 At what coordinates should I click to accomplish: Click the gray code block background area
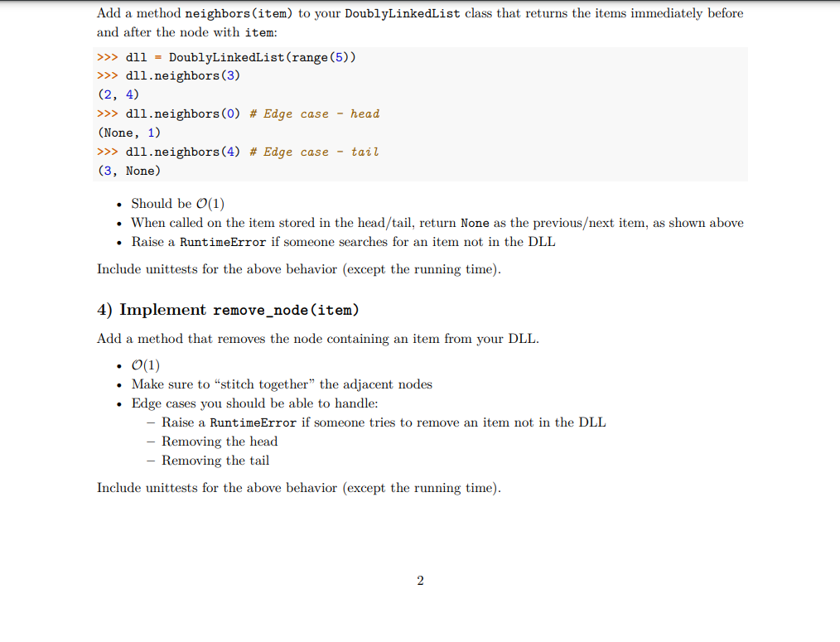pos(621,114)
